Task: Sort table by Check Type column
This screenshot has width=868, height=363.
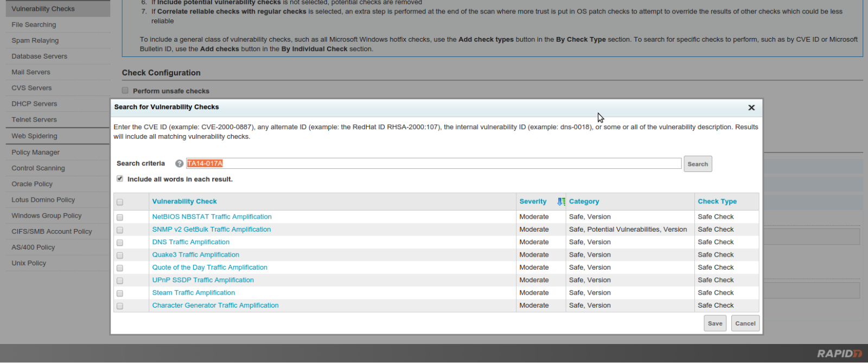Action: coord(717,201)
